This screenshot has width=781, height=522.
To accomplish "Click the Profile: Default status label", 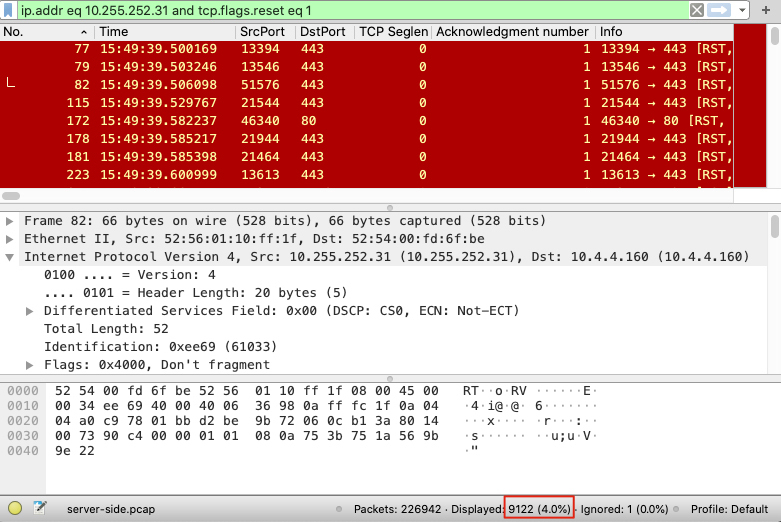I will 728,509.
